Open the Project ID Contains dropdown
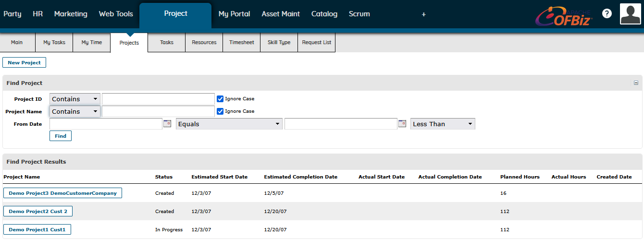 (x=75, y=99)
